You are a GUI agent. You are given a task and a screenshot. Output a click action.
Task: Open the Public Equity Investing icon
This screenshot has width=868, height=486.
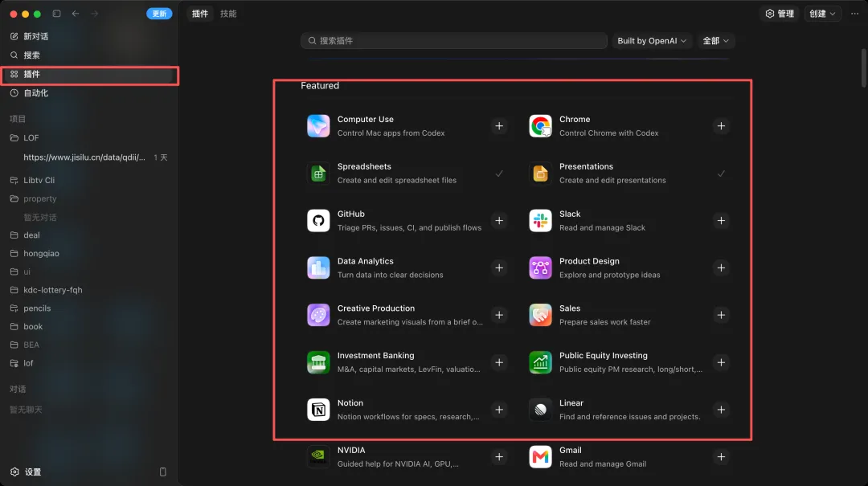(x=540, y=362)
